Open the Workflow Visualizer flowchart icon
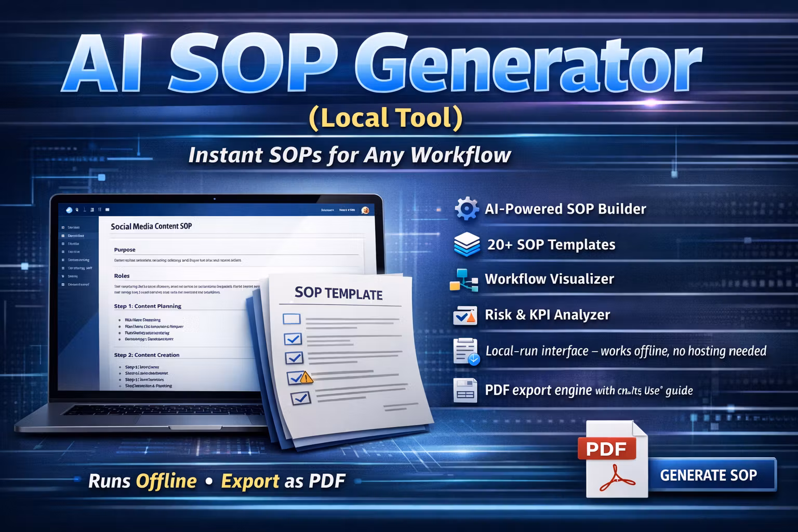 tap(464, 279)
